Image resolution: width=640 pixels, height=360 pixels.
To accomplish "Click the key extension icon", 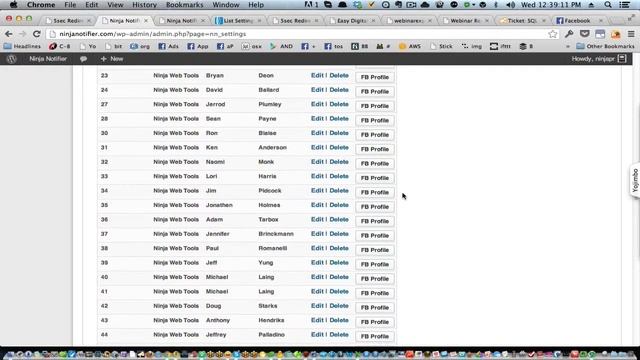I will click(569, 34).
